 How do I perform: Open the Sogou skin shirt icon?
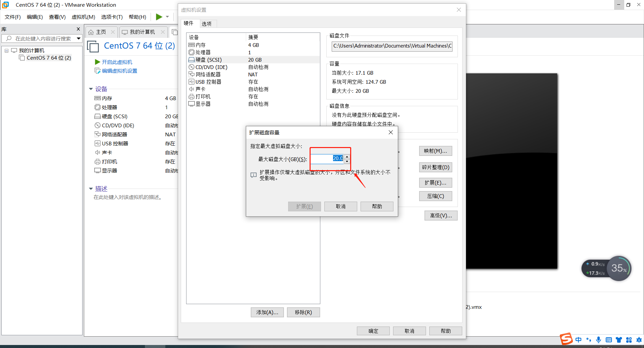(619, 340)
